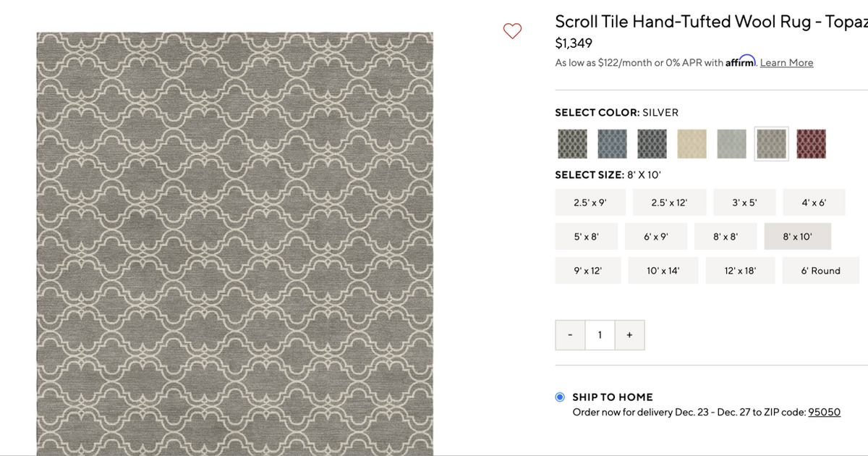The image size is (868, 456).
Task: Change the delivery ZIP code 95050
Action: pyautogui.click(x=825, y=412)
